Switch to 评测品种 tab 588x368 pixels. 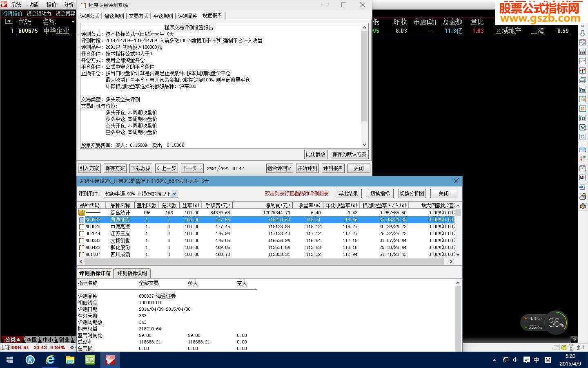tap(187, 16)
